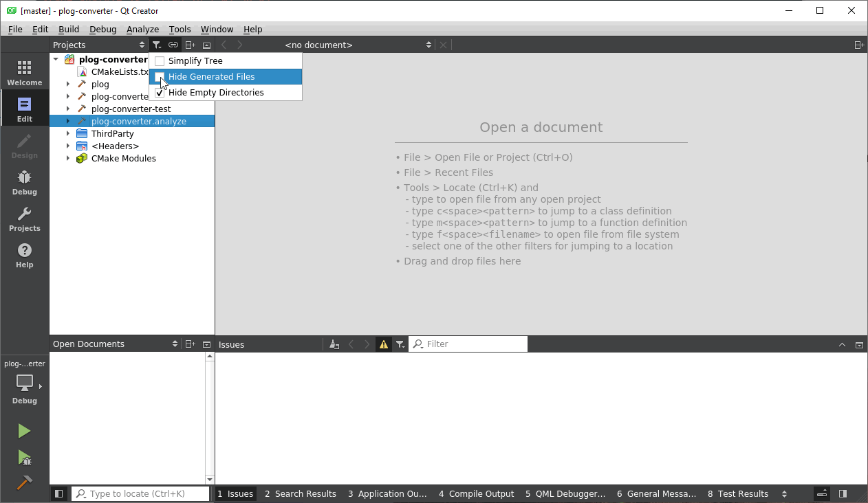Toggle the left sidebar visibility
Viewport: 868px width, 503px height.
coord(59,493)
